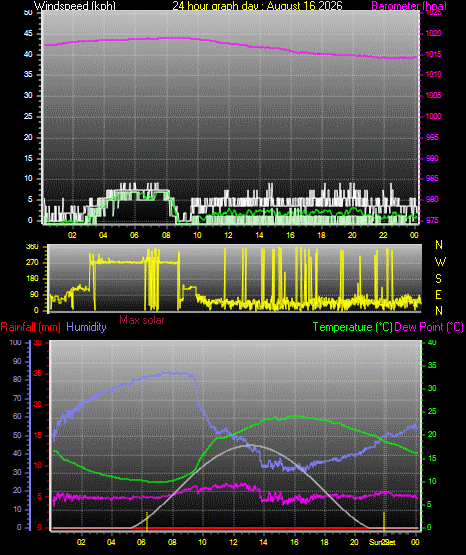
Task: Click the 24 hour graph day title
Action: coord(257,6)
